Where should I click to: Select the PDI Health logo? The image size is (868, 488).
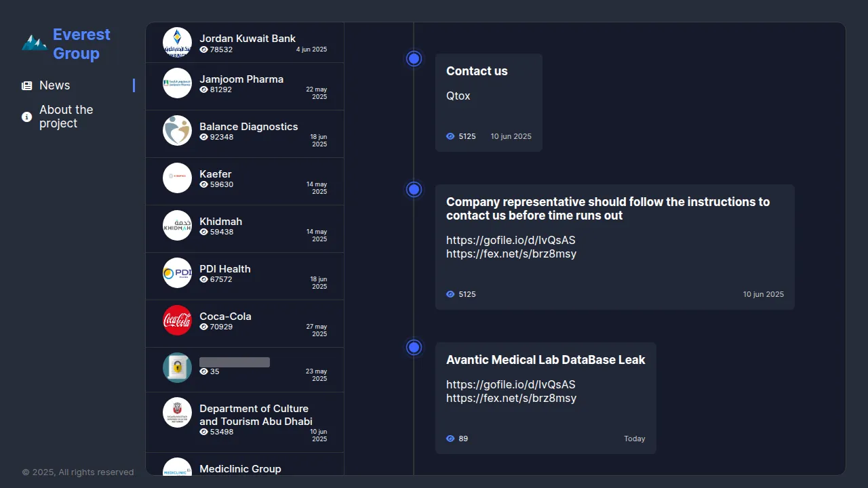[177, 273]
